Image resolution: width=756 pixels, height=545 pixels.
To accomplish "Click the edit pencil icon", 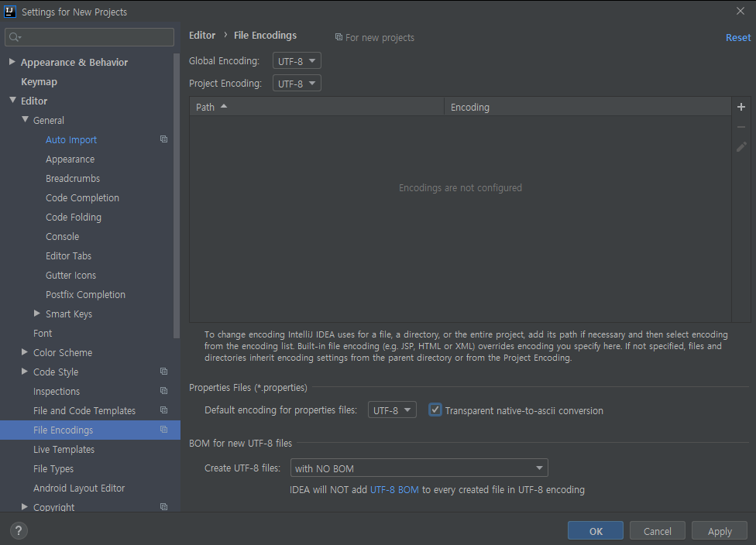I will click(741, 147).
